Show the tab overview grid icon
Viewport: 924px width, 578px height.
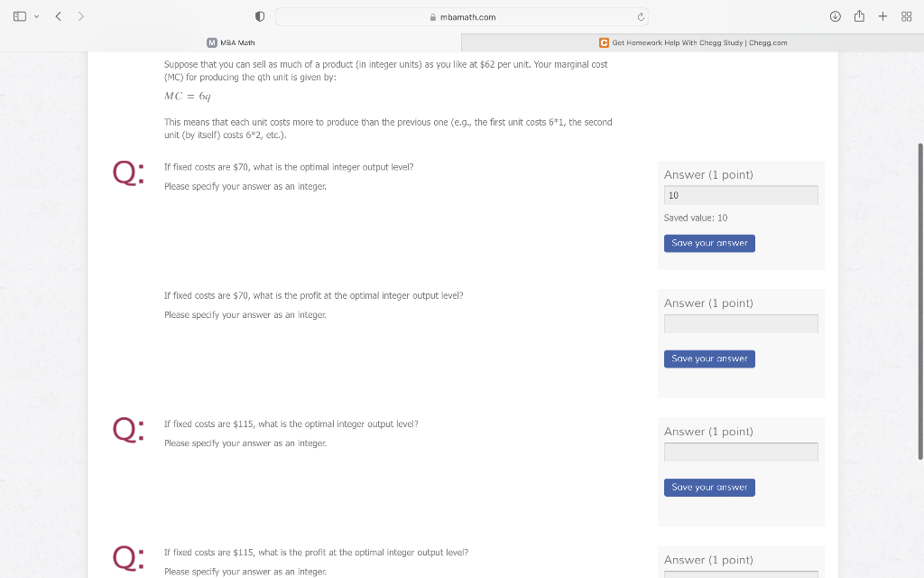pyautogui.click(x=906, y=16)
